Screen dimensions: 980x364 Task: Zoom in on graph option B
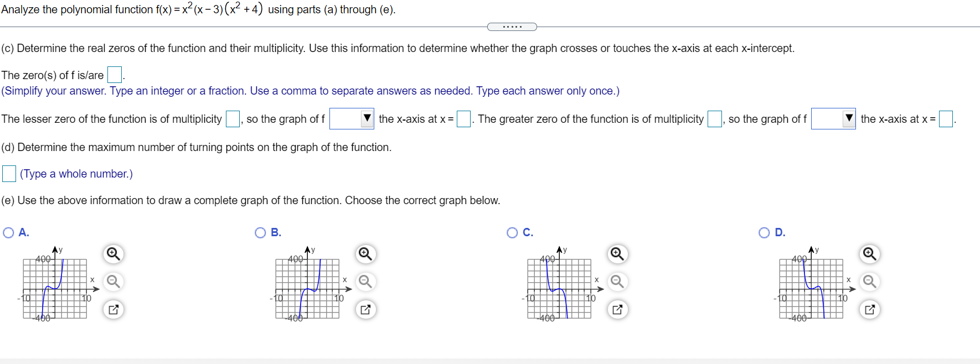point(365,254)
